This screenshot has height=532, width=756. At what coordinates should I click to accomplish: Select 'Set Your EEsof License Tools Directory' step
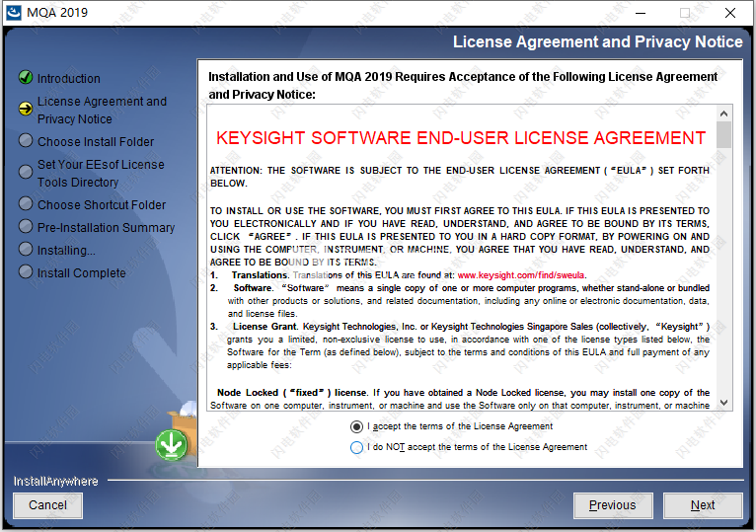(x=102, y=174)
